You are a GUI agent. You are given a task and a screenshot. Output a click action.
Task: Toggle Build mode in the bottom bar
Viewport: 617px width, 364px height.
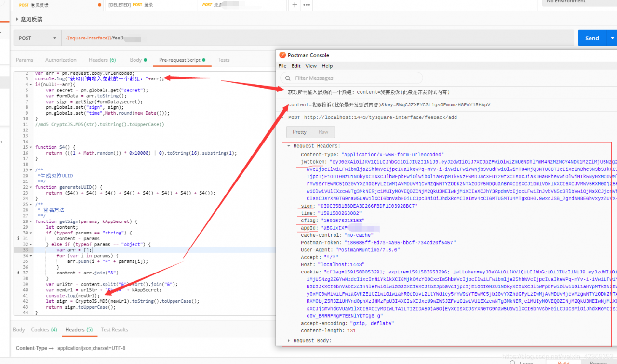point(563,362)
